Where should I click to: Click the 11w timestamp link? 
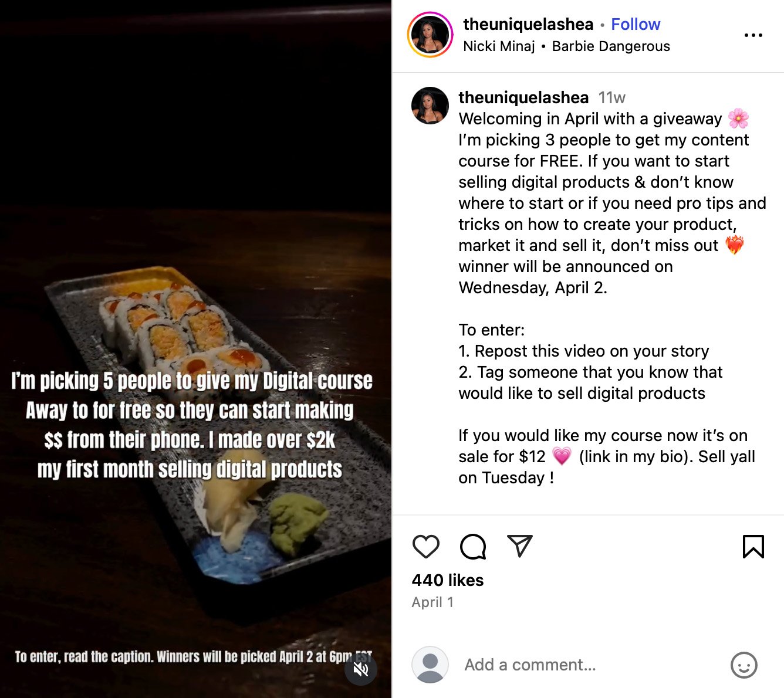[x=612, y=97]
